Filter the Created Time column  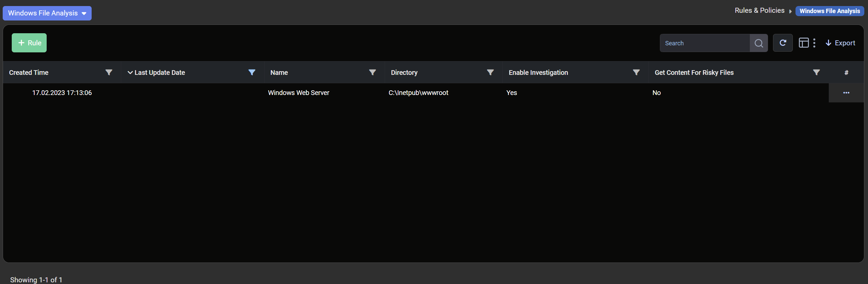coord(108,73)
